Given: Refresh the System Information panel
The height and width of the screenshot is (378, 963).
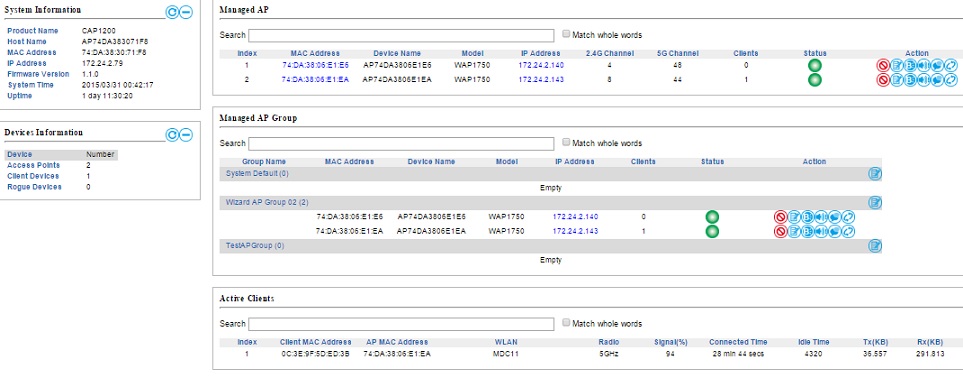Looking at the screenshot, I should coord(172,12).
